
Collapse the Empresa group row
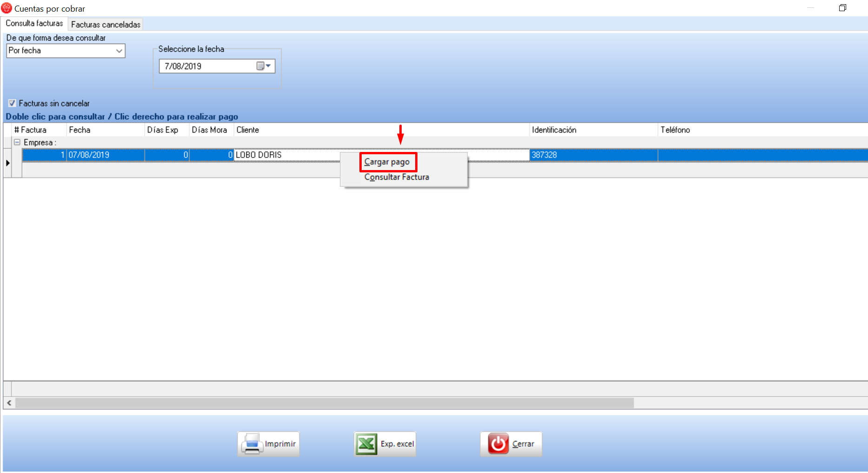(x=17, y=142)
